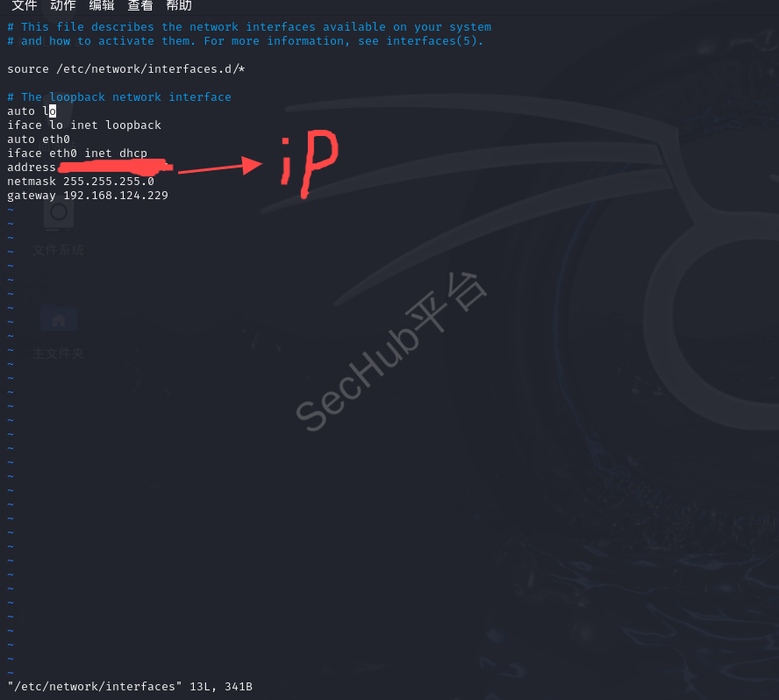This screenshot has height=700, width=779.
Task: Click the loopback network interface comment
Action: 119,96
